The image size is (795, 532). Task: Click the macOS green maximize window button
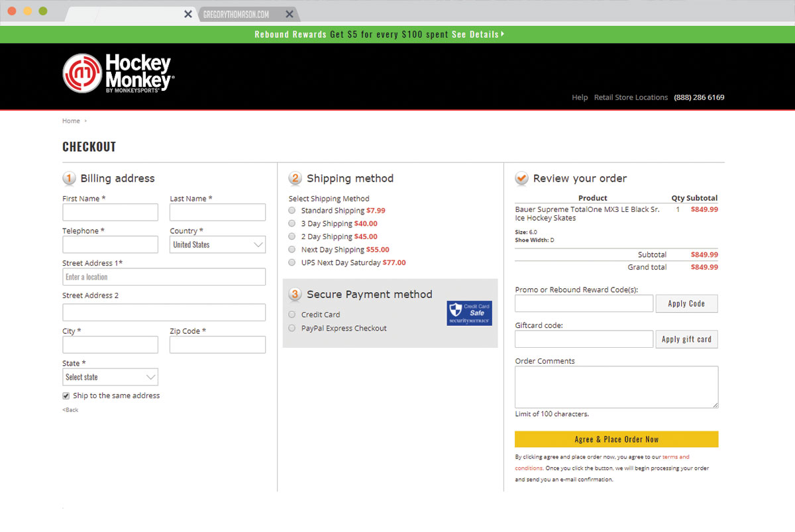[43, 11]
